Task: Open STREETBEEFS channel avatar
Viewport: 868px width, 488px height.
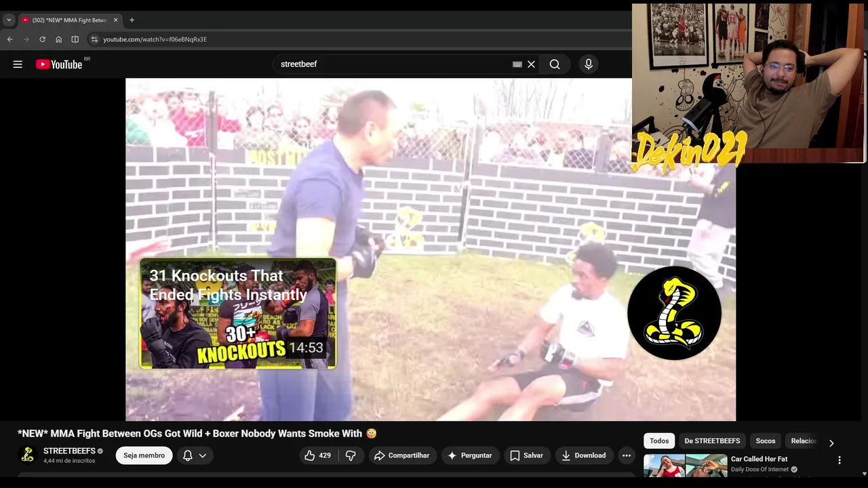Action: pos(27,455)
